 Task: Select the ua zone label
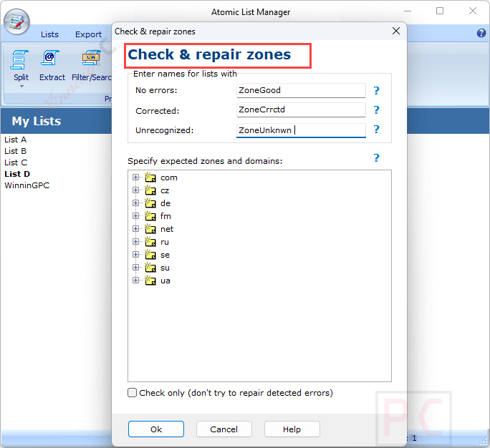(165, 281)
